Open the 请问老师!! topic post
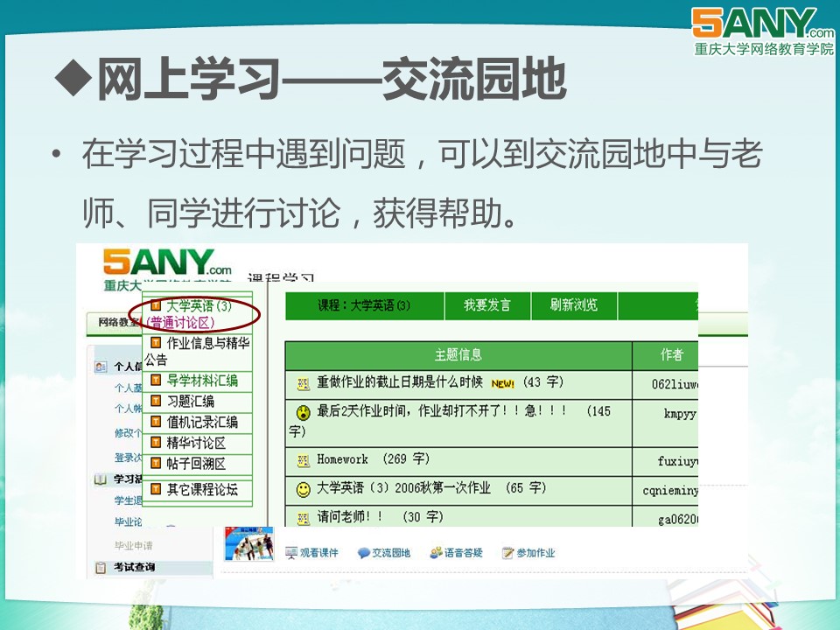This screenshot has width=840, height=630. [350, 517]
